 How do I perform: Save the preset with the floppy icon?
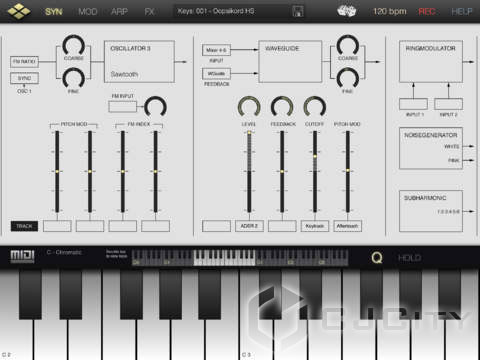coord(298,11)
